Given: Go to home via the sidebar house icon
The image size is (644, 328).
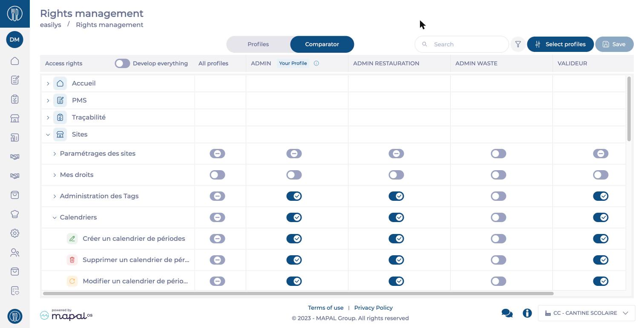Looking at the screenshot, I should (15, 61).
